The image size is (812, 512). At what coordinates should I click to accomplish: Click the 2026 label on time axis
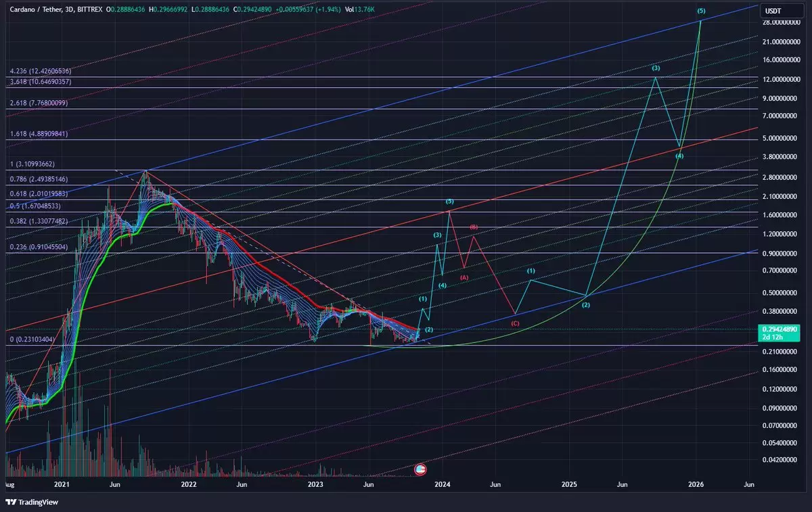[696, 484]
